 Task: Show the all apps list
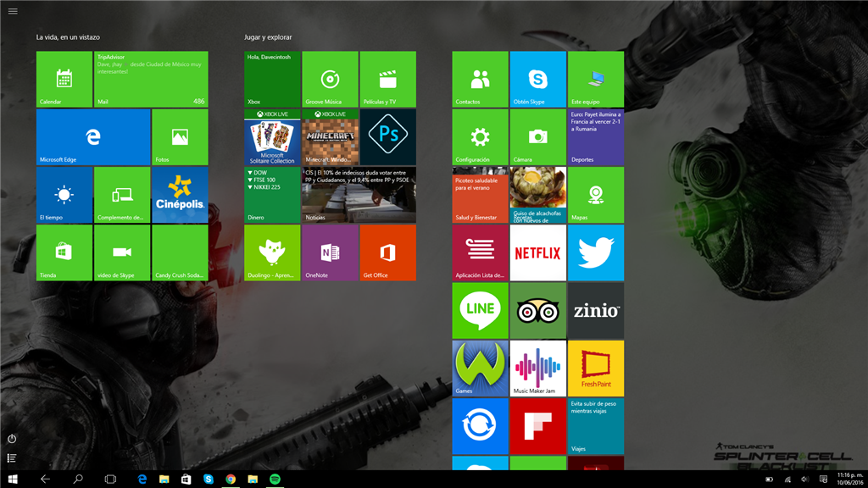[12, 458]
